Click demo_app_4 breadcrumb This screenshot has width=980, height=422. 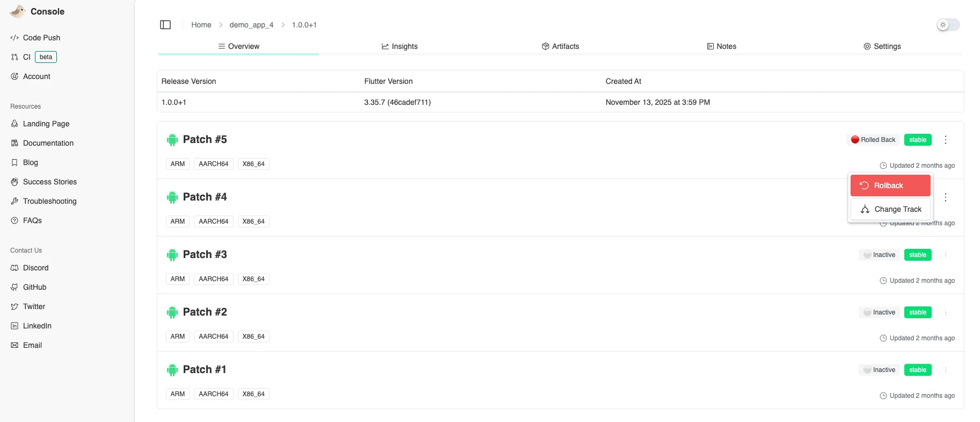(251, 25)
